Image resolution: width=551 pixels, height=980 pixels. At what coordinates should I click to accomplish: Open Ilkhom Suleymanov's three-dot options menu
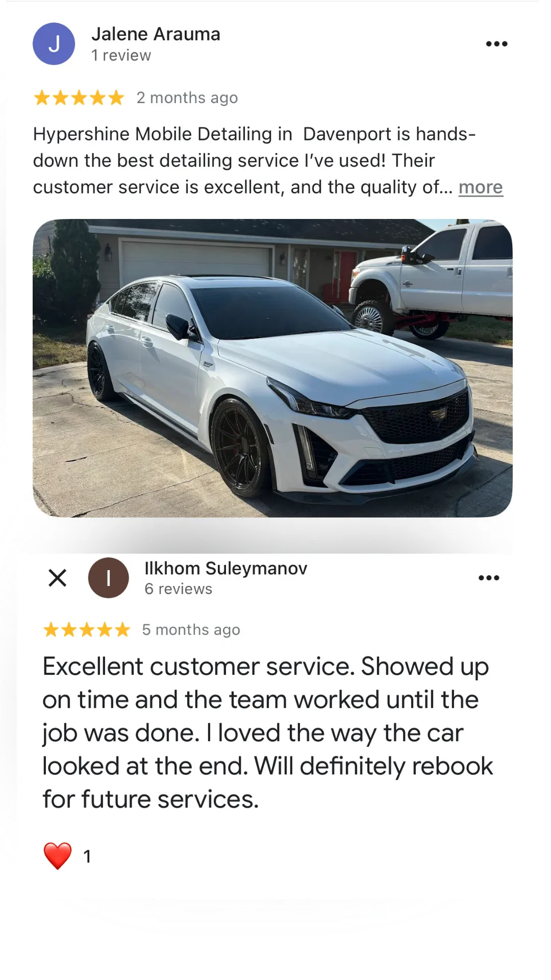click(489, 578)
